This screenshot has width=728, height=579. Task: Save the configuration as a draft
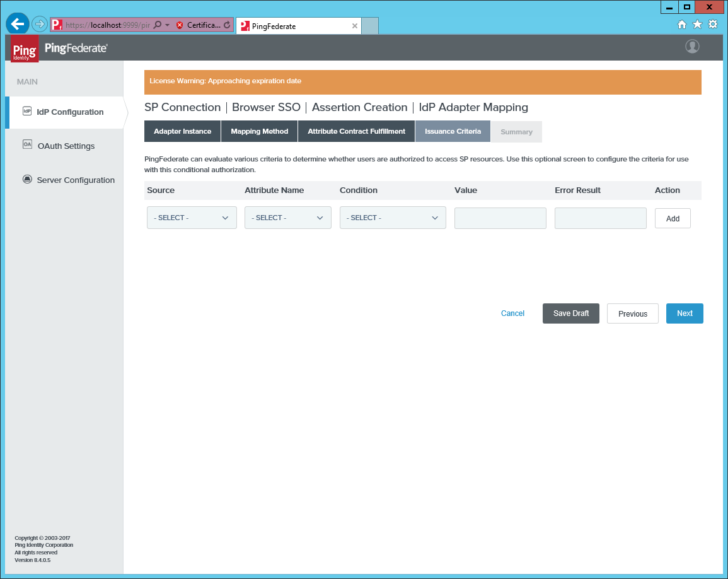coord(571,313)
